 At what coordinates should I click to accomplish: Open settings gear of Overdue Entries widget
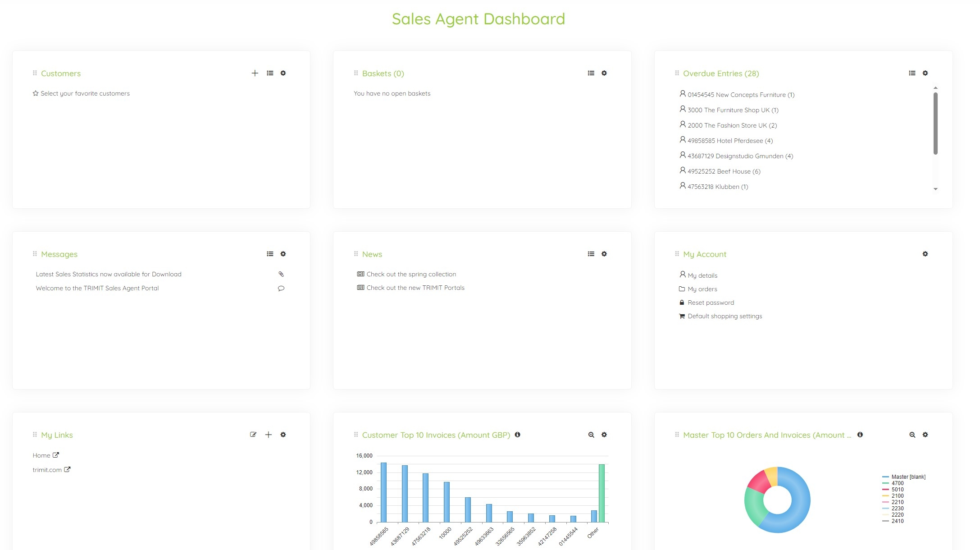click(925, 73)
